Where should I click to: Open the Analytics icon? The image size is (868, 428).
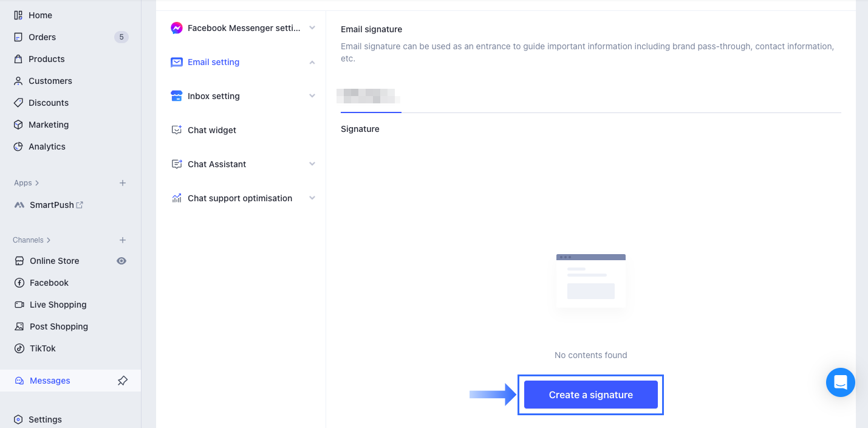pos(18,146)
